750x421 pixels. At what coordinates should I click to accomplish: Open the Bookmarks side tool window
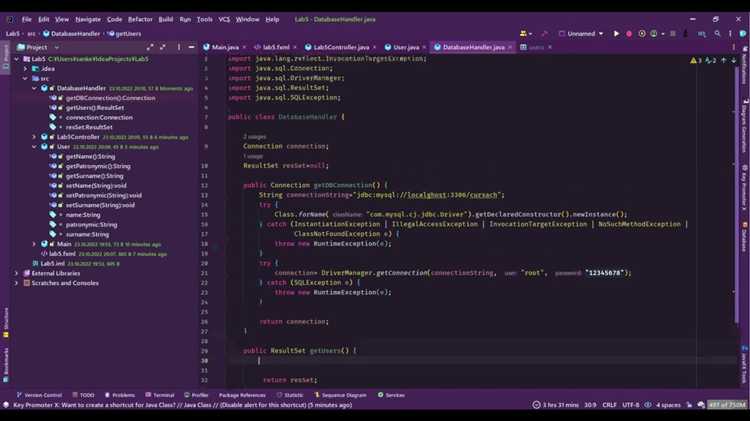coord(6,365)
